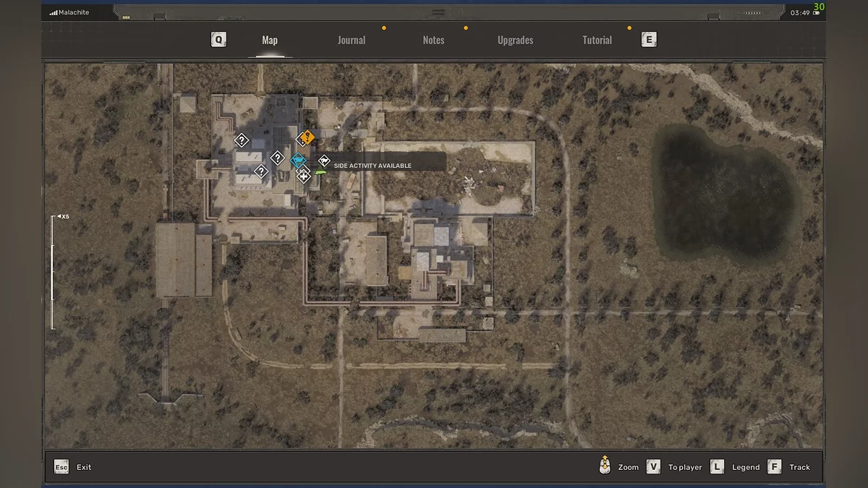Viewport: 868px width, 488px height.
Task: Select the orange main quest marker
Action: pyautogui.click(x=307, y=137)
